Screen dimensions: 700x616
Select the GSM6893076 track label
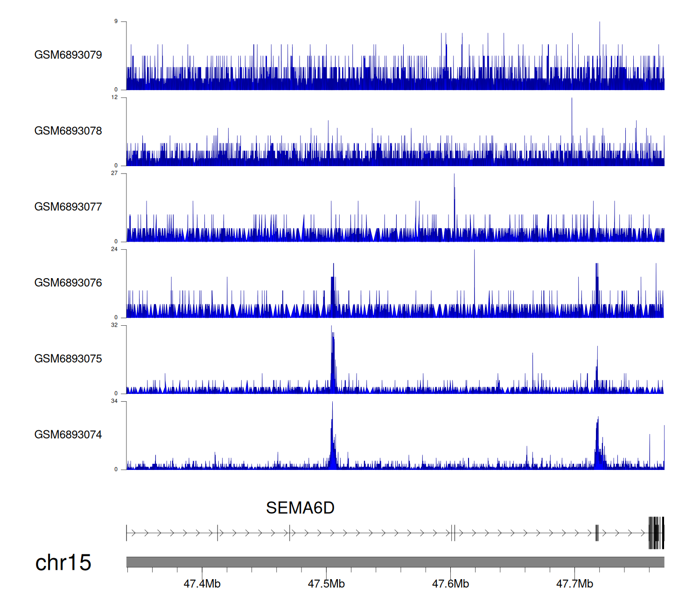(x=68, y=283)
